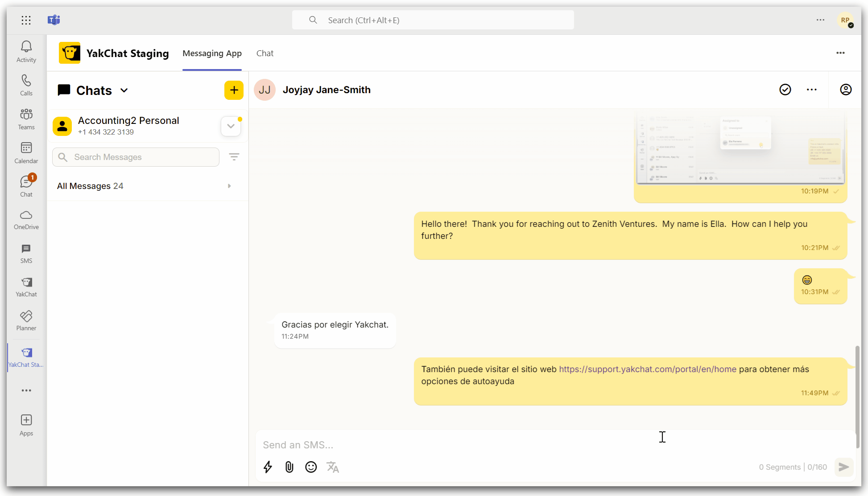Open the Apps store in the sidebar
Viewport: 868px width, 496px height.
tap(26, 425)
